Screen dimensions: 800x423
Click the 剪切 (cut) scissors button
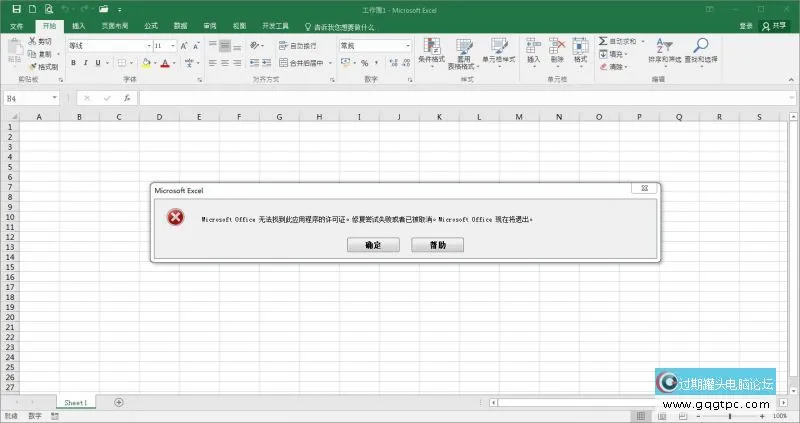(x=40, y=41)
